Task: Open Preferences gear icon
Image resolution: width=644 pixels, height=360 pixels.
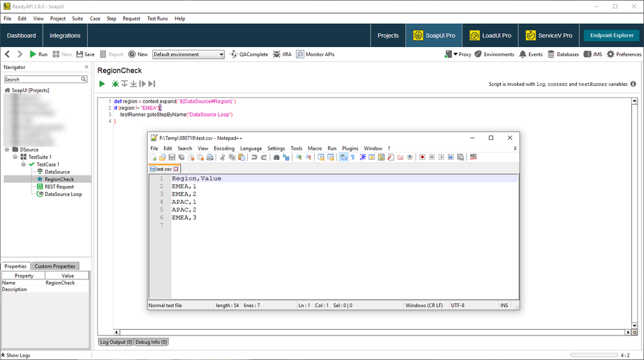Action: pos(623,55)
